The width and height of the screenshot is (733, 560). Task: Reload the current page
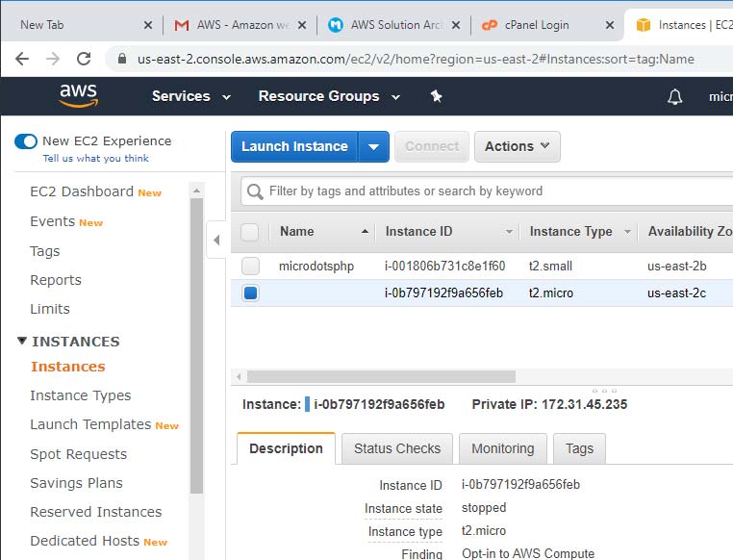tap(84, 59)
